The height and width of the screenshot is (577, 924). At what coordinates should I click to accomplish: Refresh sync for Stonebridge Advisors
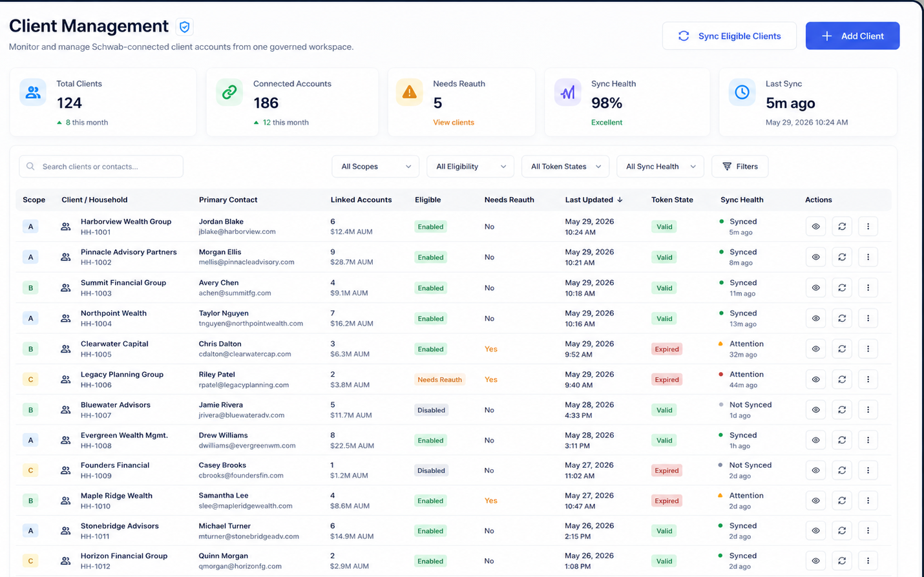(842, 530)
